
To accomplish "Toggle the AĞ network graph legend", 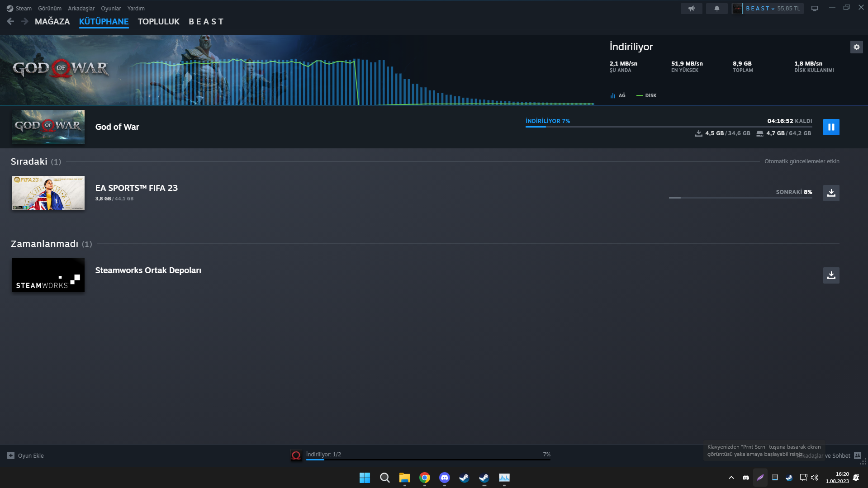I will point(618,95).
